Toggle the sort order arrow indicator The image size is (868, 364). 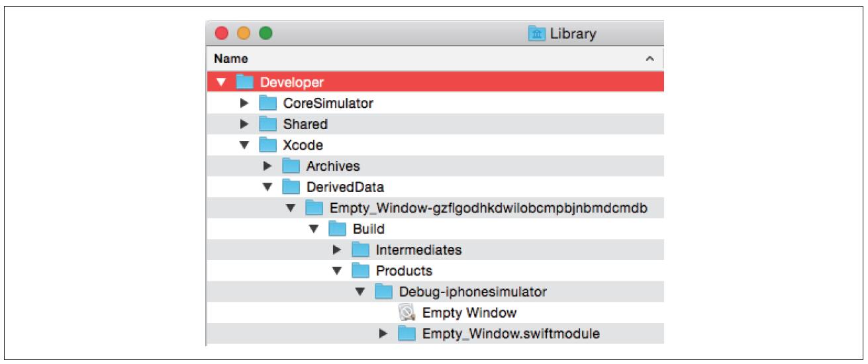650,59
